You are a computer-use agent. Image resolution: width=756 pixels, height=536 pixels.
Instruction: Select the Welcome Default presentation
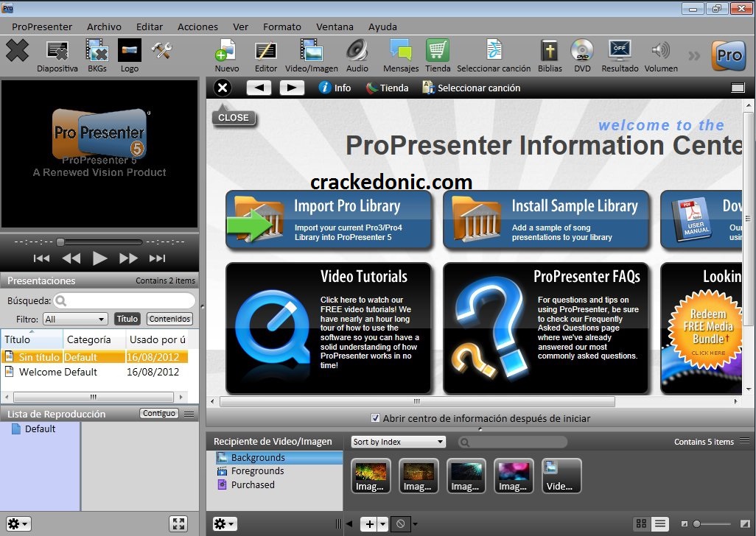(x=94, y=372)
